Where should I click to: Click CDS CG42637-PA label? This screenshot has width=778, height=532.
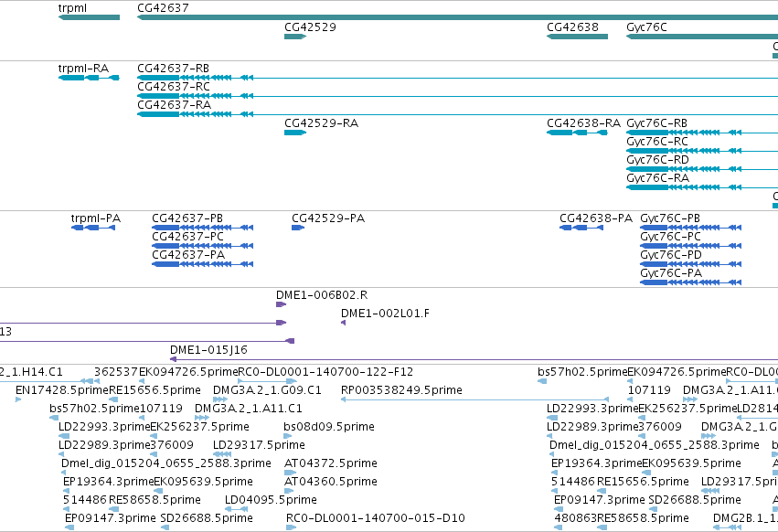point(188,255)
